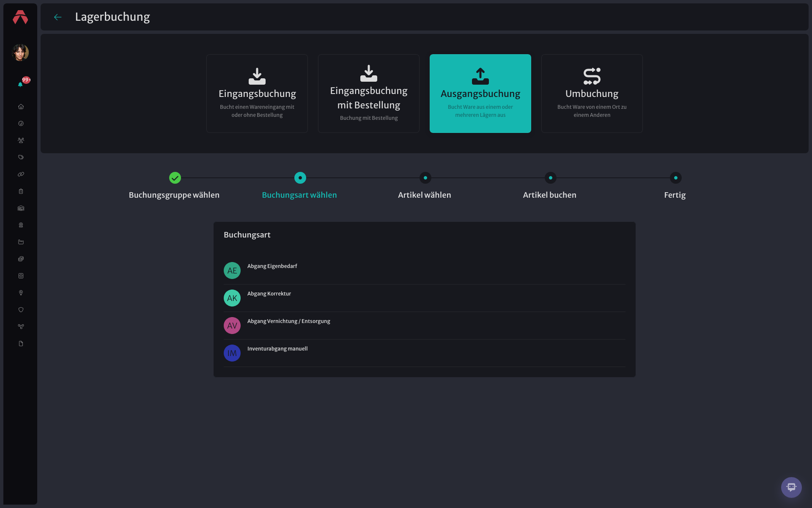The width and height of the screenshot is (812, 508).
Task: Open the coins icon in sidebar
Action: tap(21, 259)
